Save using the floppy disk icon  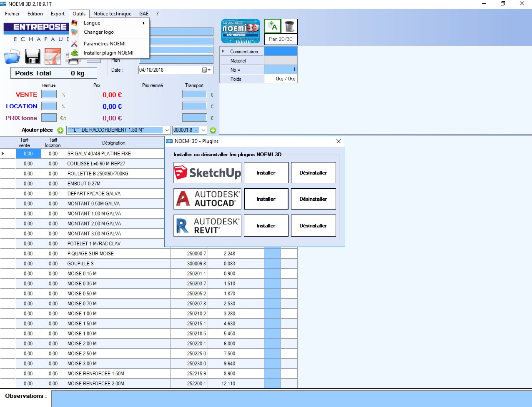pyautogui.click(x=33, y=56)
